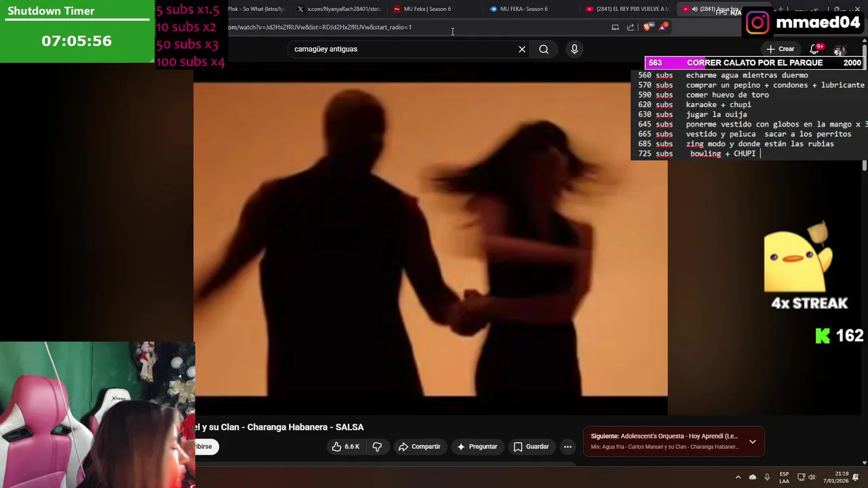Click the goal row 'karaoke + chupi'
The width and height of the screenshot is (868, 488).
point(718,105)
